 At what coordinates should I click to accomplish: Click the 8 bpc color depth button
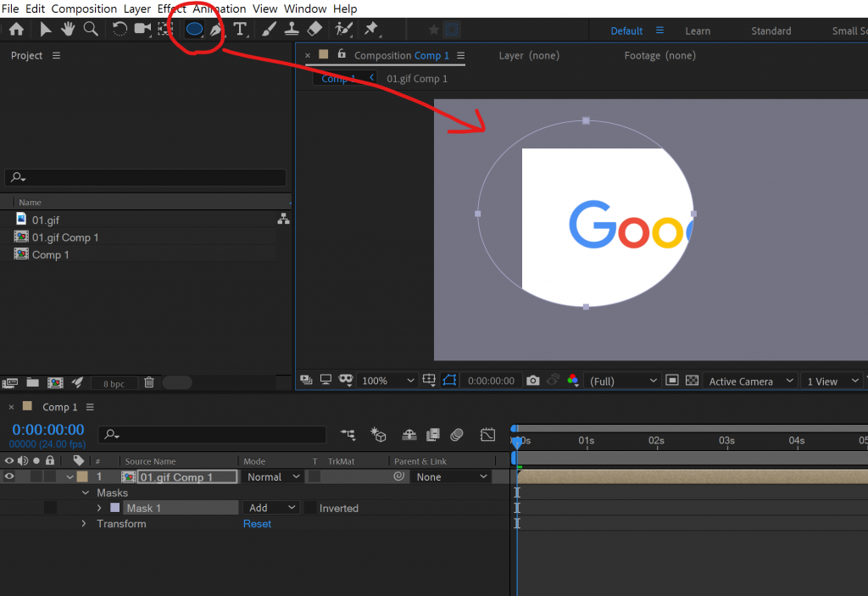click(x=114, y=383)
